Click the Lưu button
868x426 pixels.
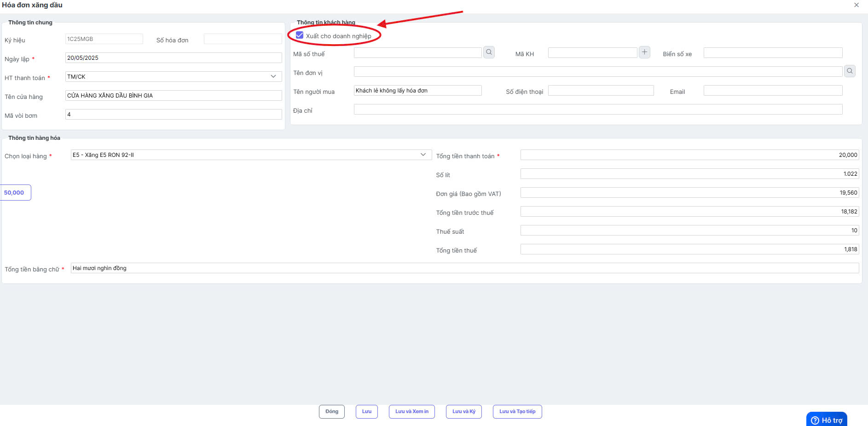coord(367,412)
